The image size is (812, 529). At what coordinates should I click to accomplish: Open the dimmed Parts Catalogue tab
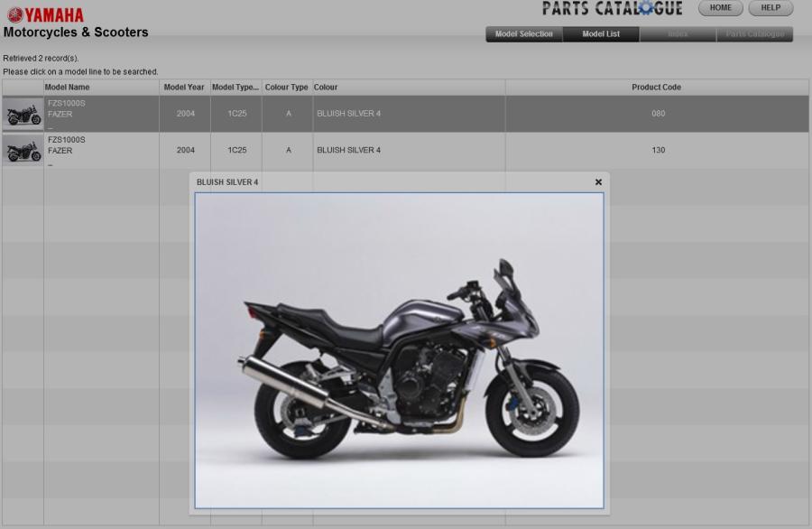click(754, 34)
